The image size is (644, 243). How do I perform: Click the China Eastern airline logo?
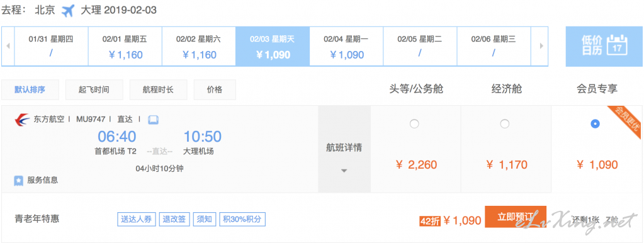coord(22,120)
